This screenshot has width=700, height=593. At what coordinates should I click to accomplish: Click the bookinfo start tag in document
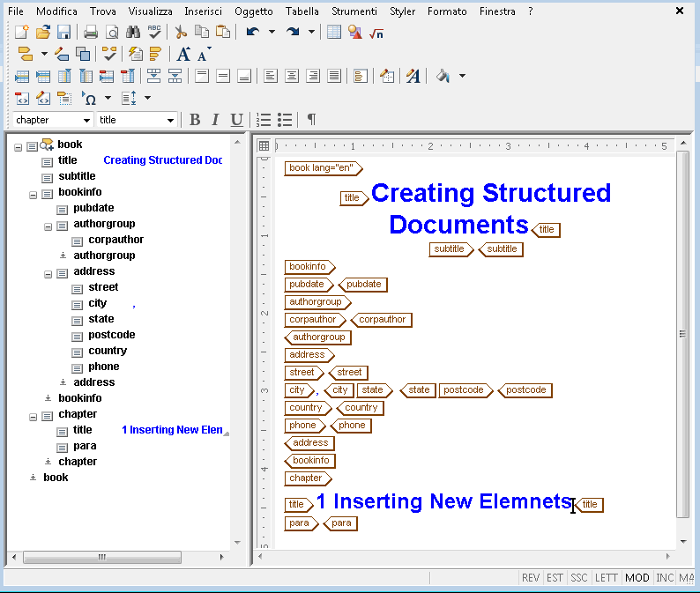309,267
